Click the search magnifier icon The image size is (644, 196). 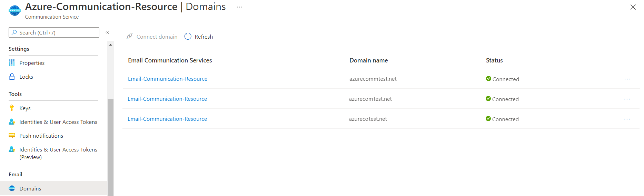14,32
